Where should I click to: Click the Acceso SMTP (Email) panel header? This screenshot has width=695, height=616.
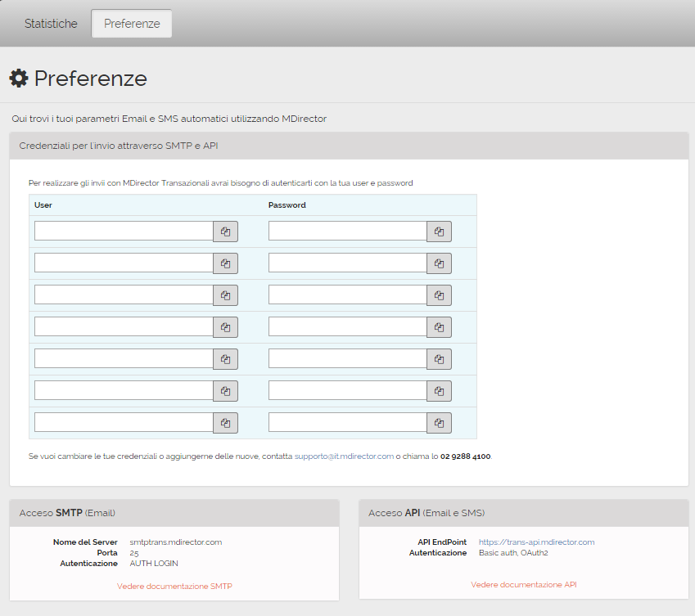(174, 513)
